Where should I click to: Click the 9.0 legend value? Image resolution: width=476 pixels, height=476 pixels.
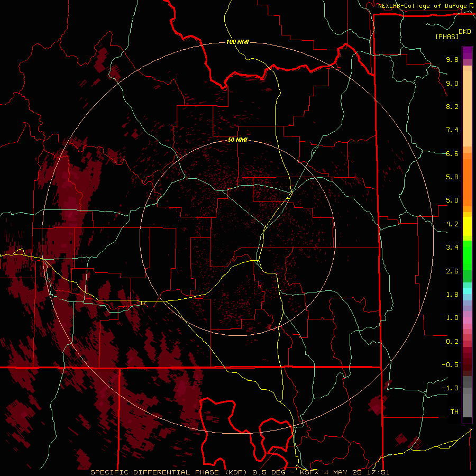click(452, 83)
